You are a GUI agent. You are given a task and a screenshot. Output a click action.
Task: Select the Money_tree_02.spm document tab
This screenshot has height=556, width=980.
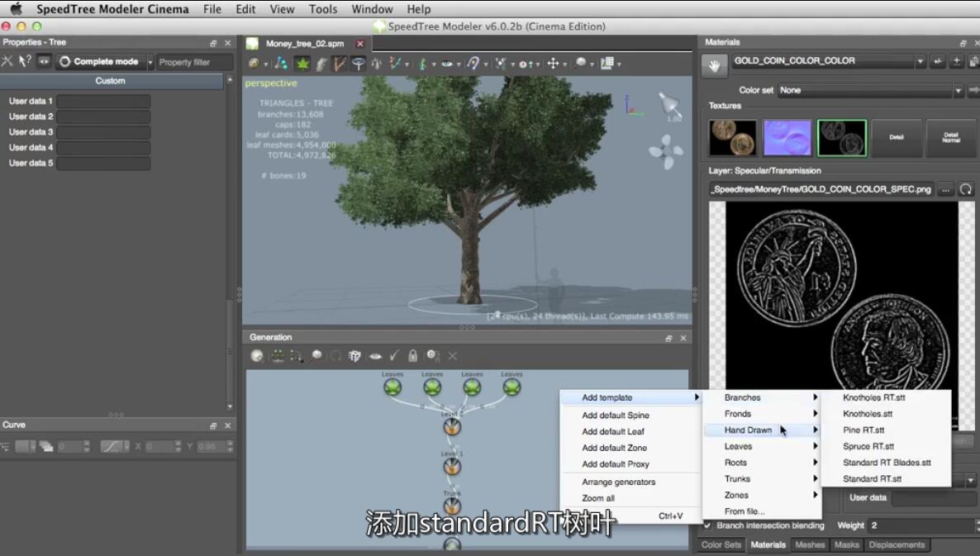[305, 44]
